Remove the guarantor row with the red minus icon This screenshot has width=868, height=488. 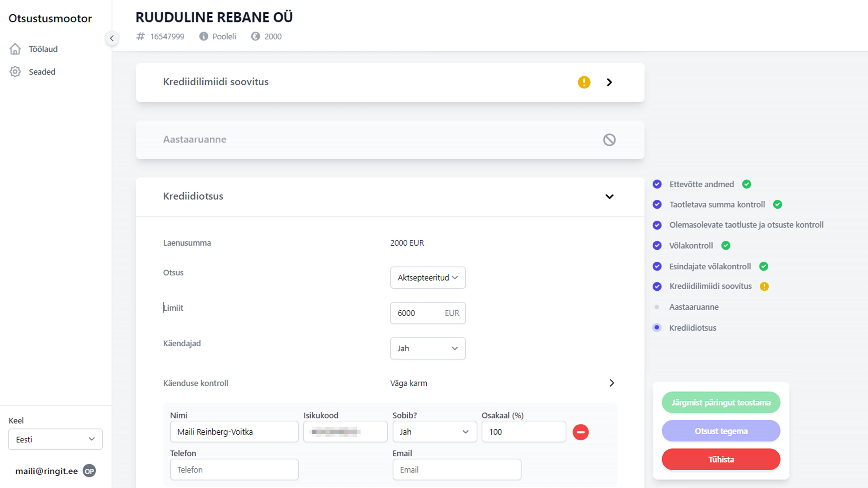pos(581,432)
